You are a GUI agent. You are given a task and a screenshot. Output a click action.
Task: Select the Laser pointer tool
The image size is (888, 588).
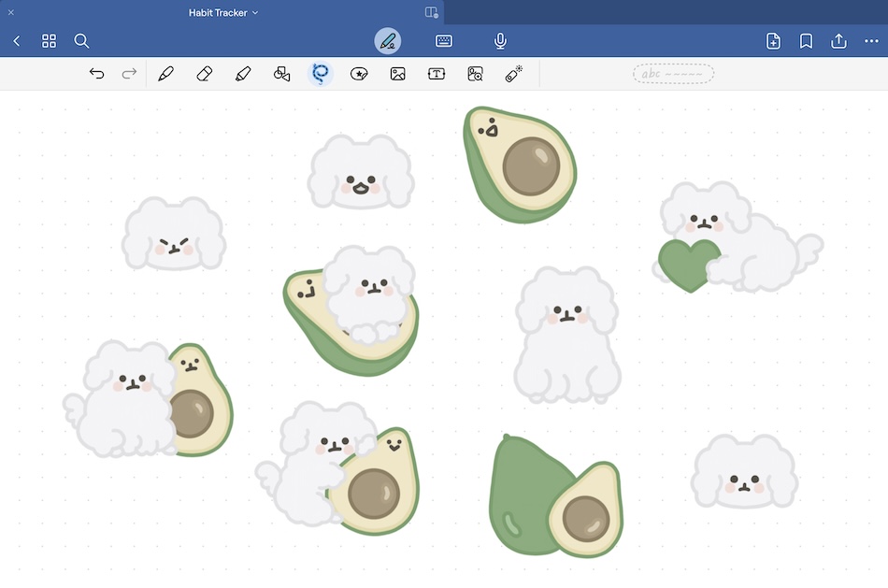tap(513, 74)
